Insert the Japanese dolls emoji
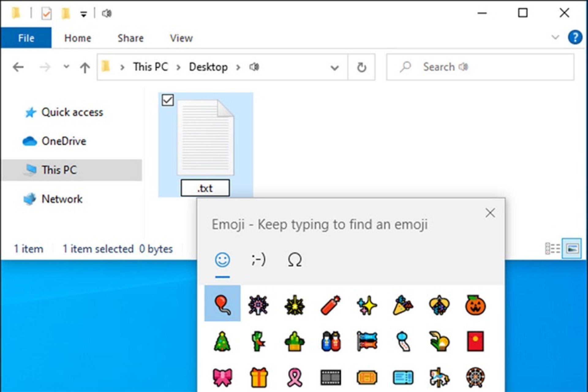 [x=331, y=341]
